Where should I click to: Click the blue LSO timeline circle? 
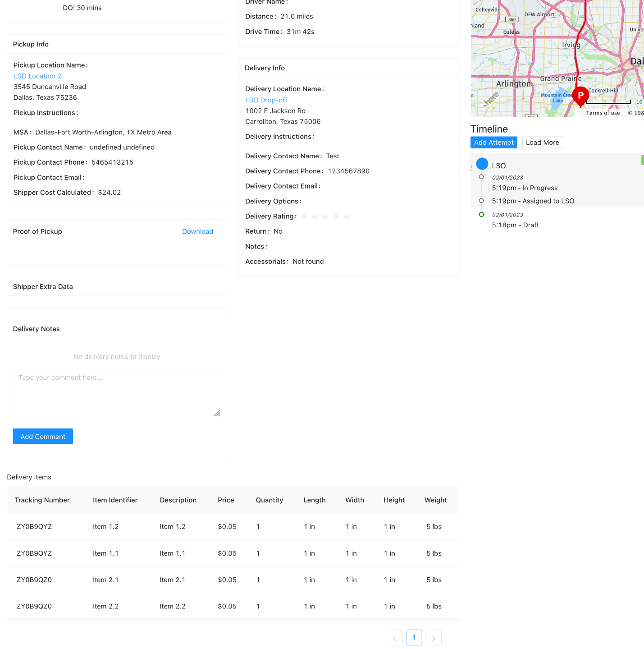coord(482,164)
